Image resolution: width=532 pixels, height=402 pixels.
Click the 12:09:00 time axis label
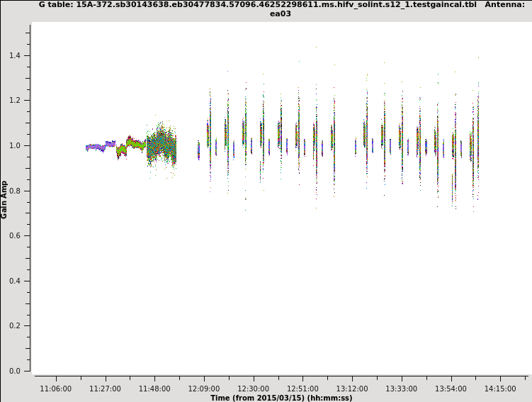coord(204,389)
